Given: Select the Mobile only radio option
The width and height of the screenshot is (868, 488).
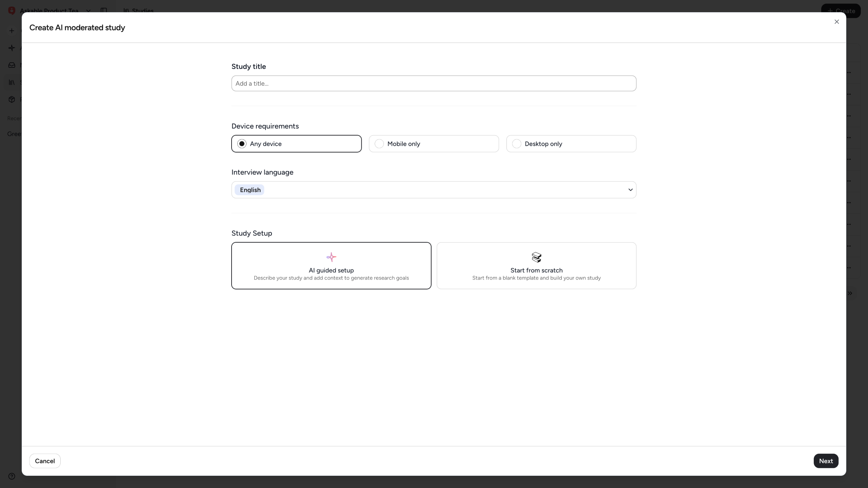Looking at the screenshot, I should tap(379, 144).
